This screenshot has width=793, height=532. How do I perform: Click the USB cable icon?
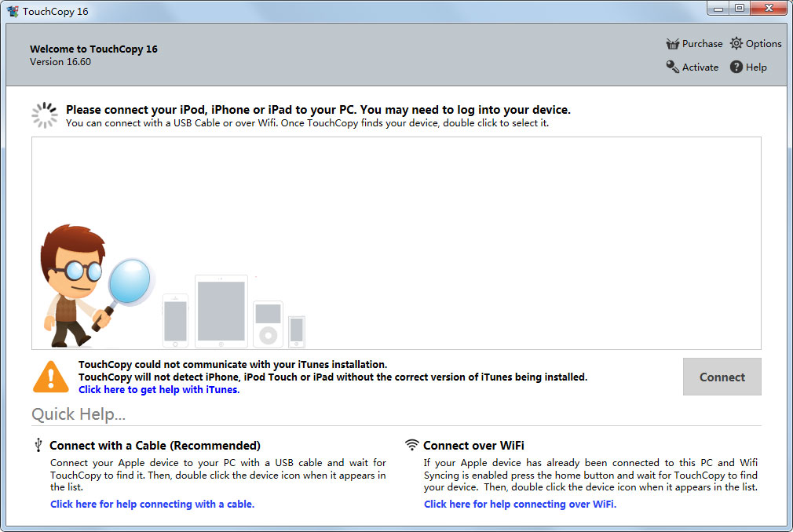click(x=38, y=445)
